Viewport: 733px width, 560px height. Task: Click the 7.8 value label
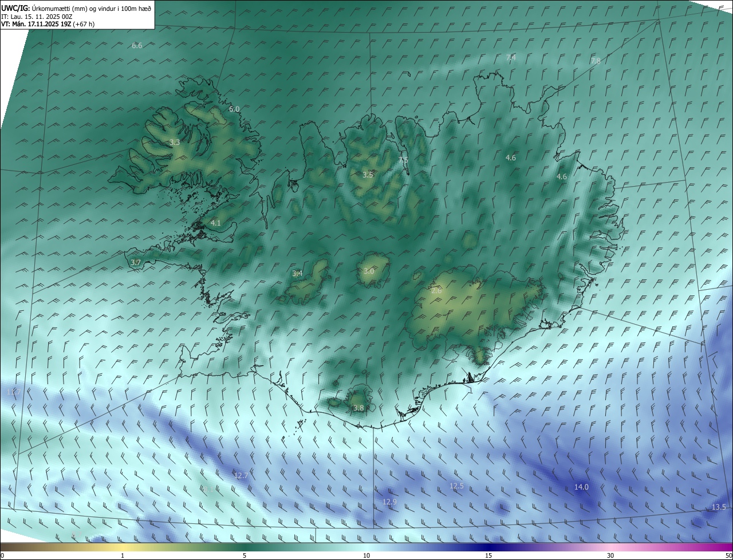pyautogui.click(x=596, y=61)
